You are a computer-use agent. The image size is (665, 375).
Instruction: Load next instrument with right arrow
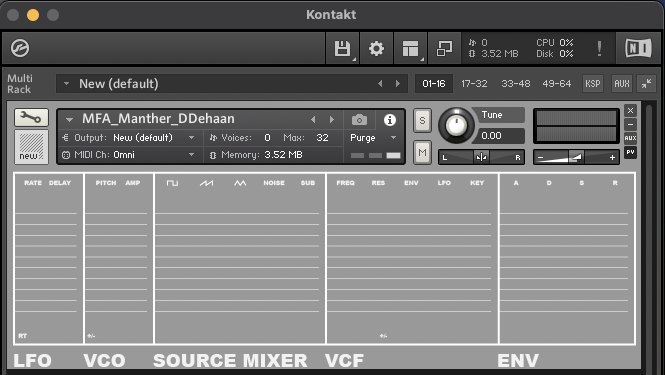coord(332,120)
